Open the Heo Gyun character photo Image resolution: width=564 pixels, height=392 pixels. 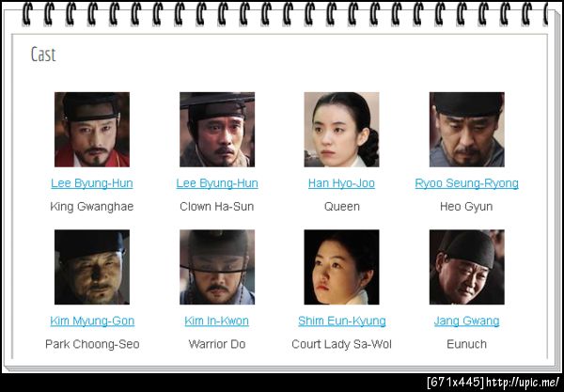tap(467, 130)
